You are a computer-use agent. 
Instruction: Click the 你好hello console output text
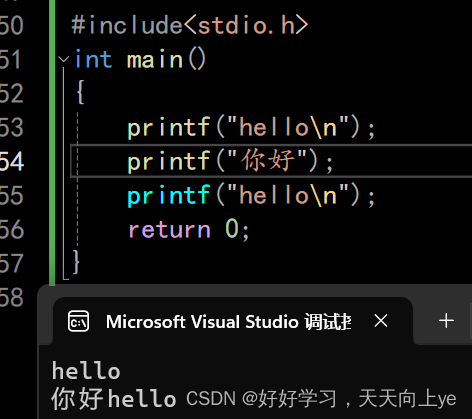coord(114,398)
